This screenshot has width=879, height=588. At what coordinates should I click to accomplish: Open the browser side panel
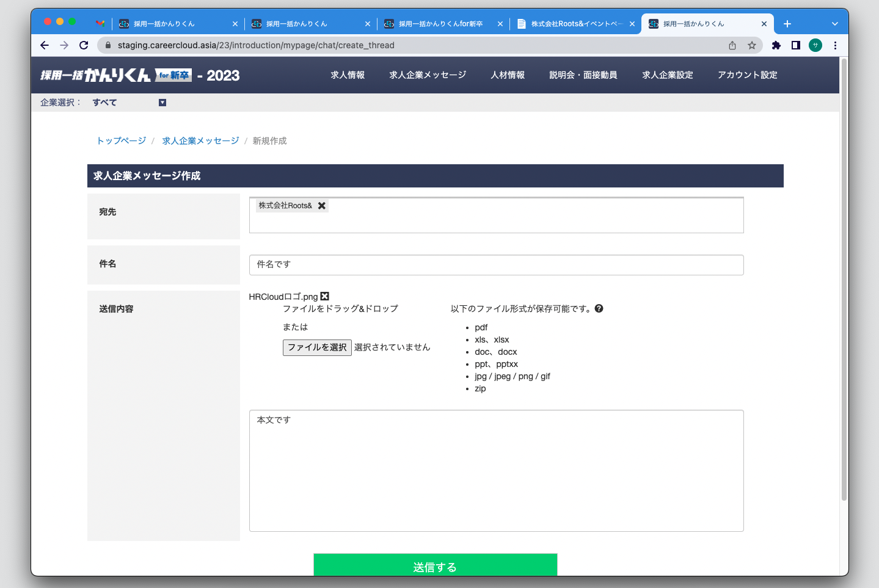[796, 45]
